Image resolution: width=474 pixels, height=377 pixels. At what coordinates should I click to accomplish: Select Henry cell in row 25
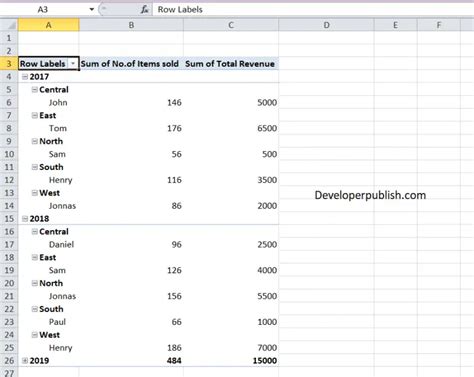point(48,348)
